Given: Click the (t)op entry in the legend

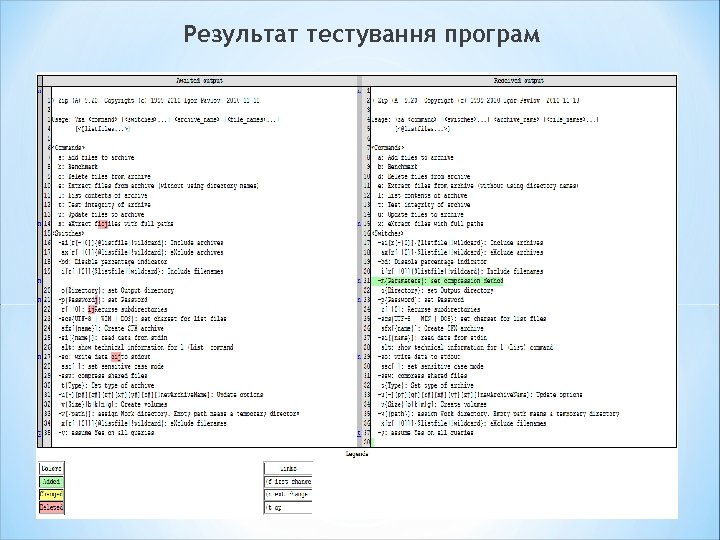Looking at the screenshot, I should tap(288, 507).
